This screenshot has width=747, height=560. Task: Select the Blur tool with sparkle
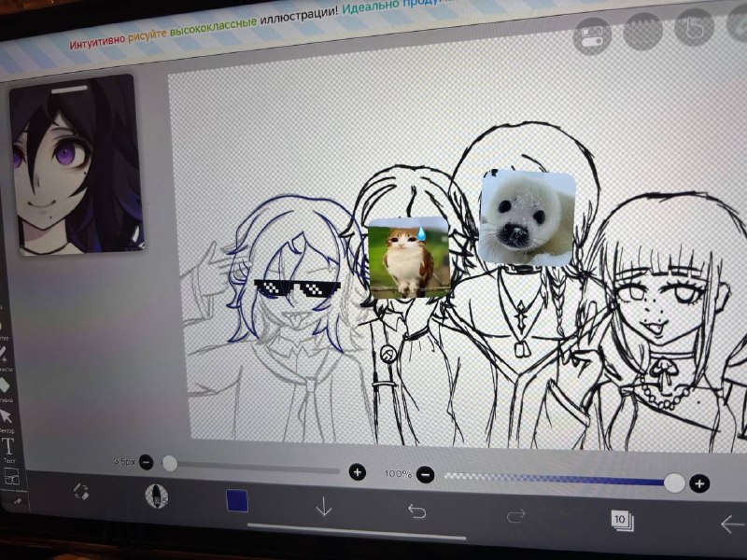[3, 354]
